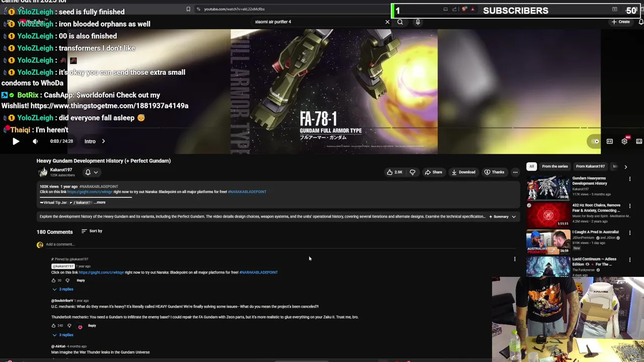This screenshot has height=362, width=644.
Task: Open pinned comment options menu
Action: pos(514,259)
